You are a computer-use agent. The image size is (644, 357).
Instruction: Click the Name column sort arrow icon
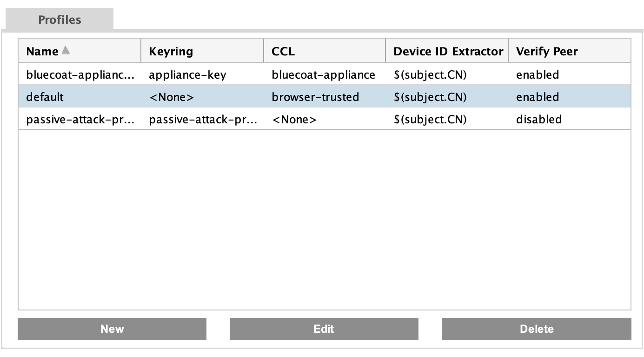[66, 51]
